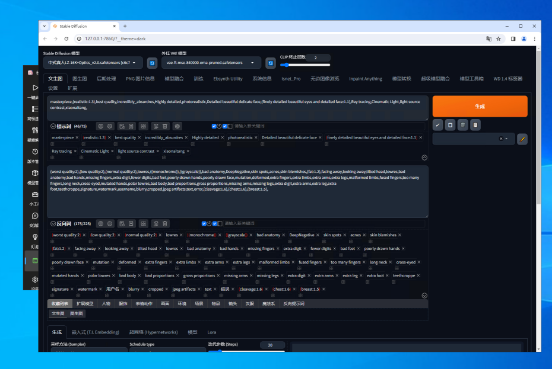Refresh the Stable Diffusion checkpoint list
The height and width of the screenshot is (369, 552).
coord(152,63)
